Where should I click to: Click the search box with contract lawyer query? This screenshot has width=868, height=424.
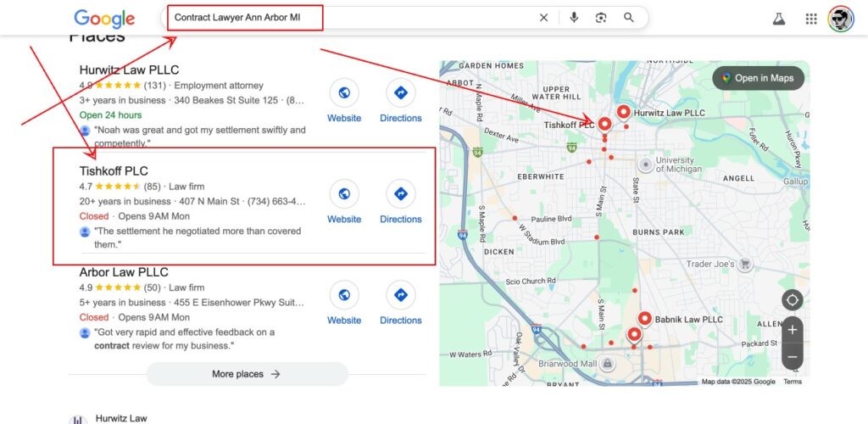[x=348, y=18]
